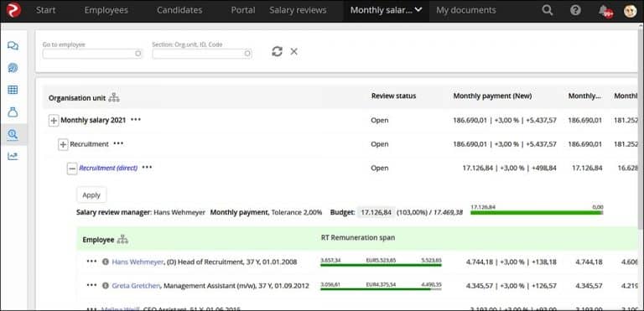This screenshot has width=644, height=311.
Task: Select the table grid sidebar icon
Action: point(13,90)
